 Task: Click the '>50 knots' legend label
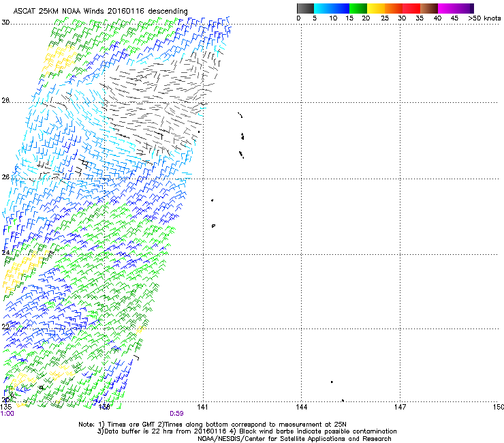coord(484,18)
